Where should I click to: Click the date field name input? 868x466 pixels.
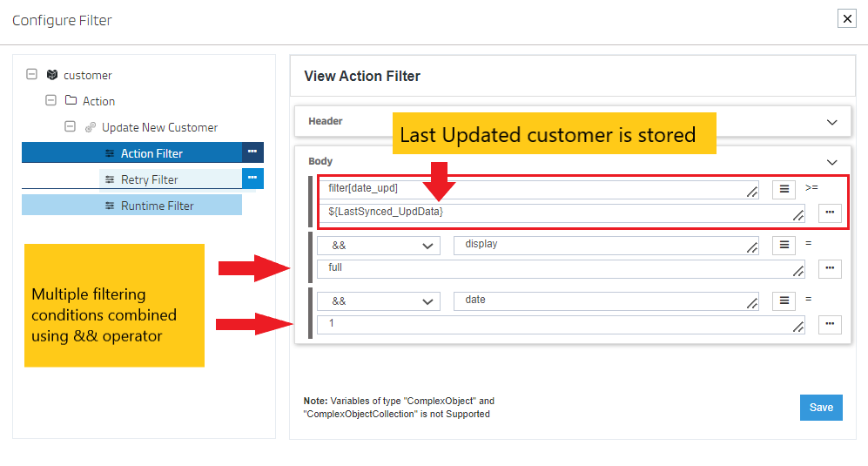pyautogui.click(x=606, y=301)
